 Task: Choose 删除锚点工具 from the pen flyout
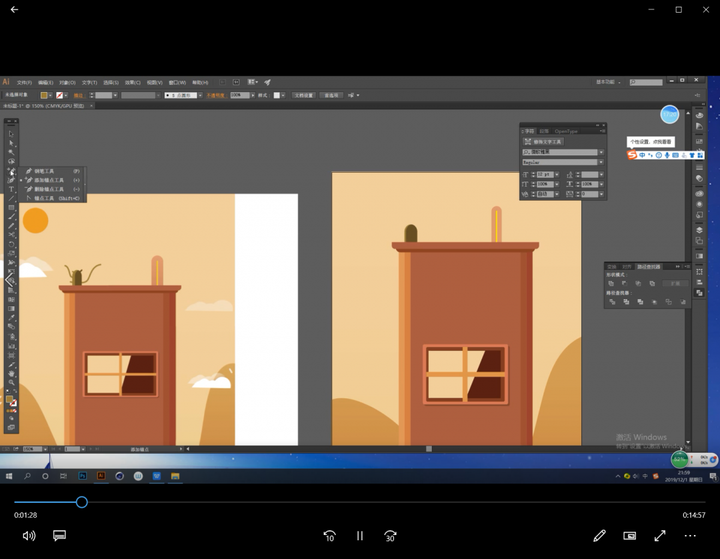53,189
